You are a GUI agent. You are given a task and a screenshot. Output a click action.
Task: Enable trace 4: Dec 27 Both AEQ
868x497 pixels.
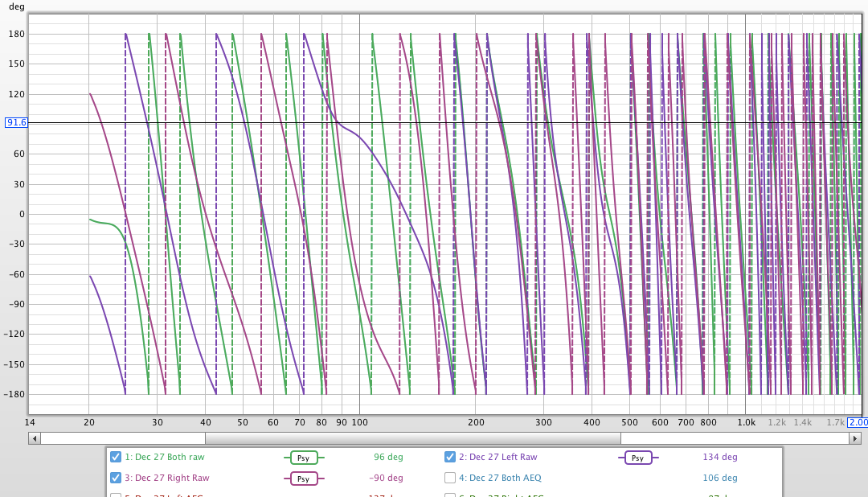click(449, 478)
